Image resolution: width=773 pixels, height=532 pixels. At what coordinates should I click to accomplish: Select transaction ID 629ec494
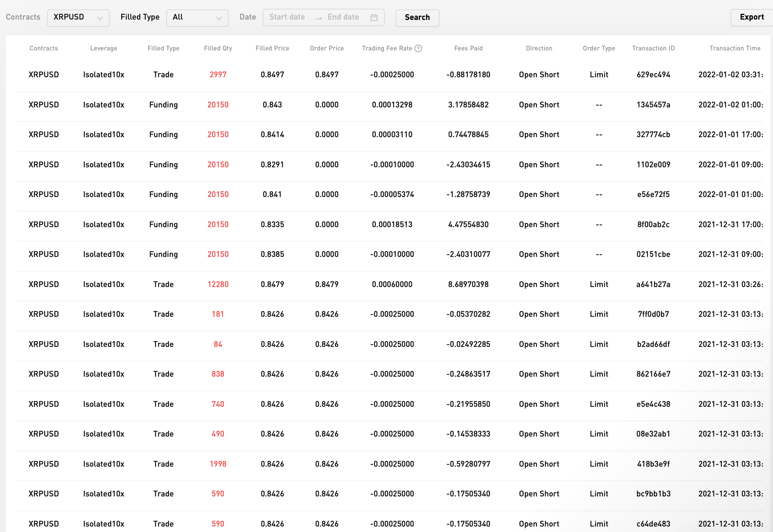click(653, 75)
